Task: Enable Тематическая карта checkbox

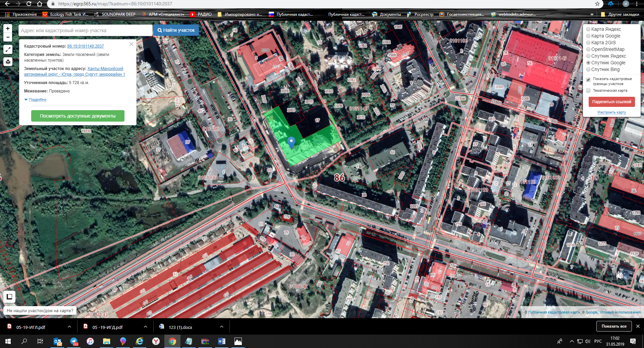Action: [x=588, y=90]
